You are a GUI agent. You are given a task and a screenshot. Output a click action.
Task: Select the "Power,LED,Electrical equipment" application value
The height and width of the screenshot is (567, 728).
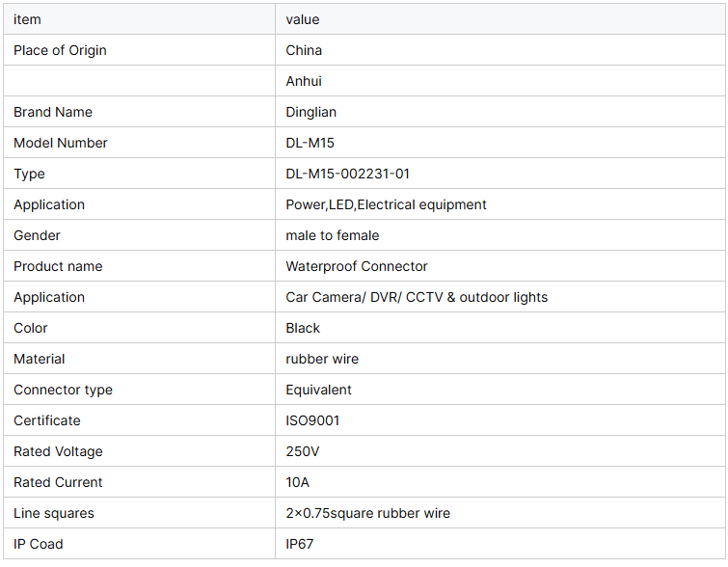[386, 204]
